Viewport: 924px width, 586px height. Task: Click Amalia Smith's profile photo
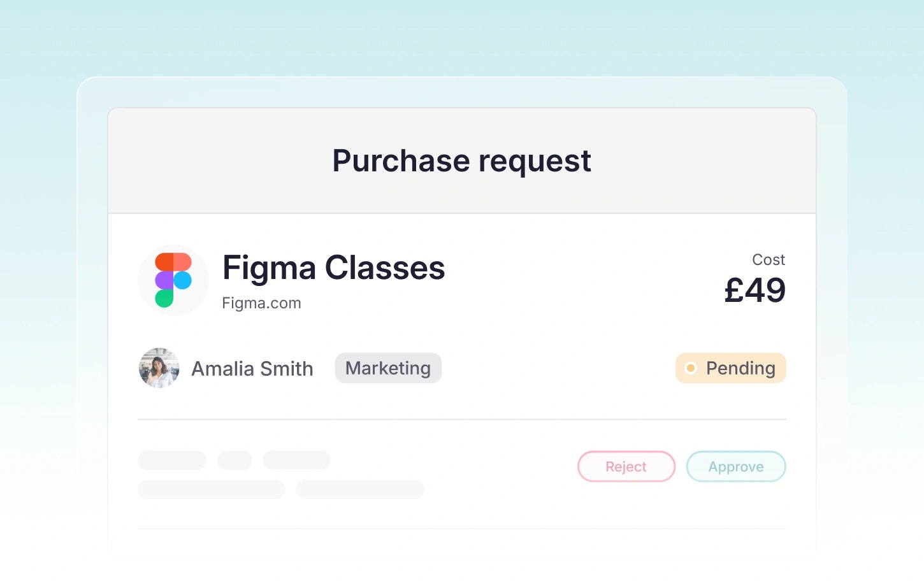pos(159,368)
